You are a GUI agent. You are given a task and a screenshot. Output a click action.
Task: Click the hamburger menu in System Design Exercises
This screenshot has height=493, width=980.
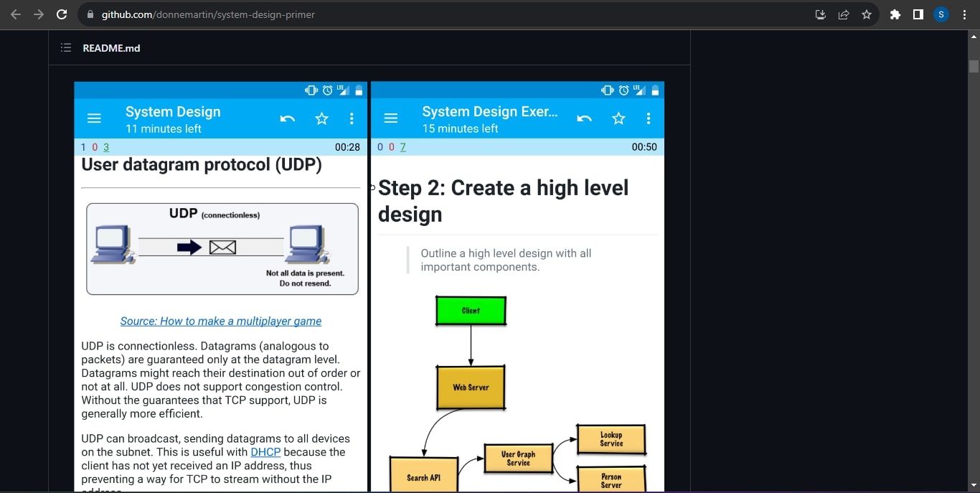(390, 118)
